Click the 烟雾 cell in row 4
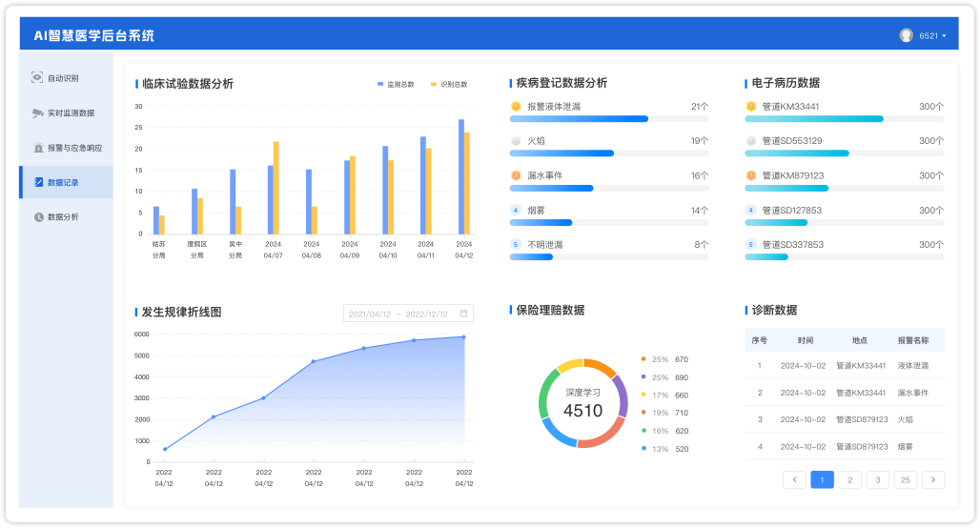This screenshot has width=980, height=528. point(905,447)
